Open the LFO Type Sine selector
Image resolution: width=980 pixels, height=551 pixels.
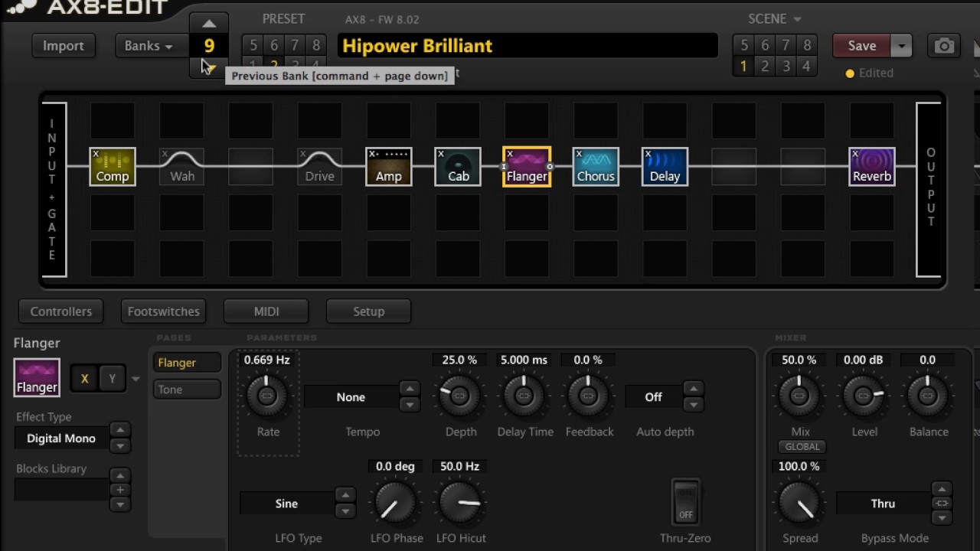(286, 504)
